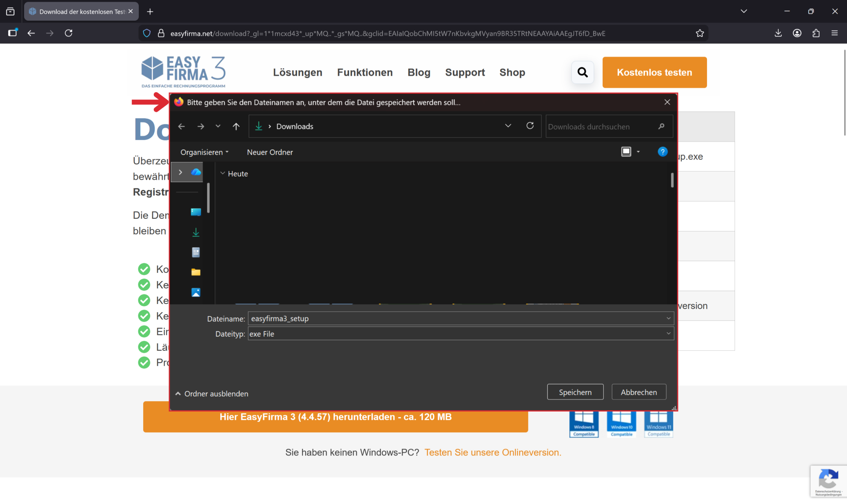Select the Documents icon in sidebar
The width and height of the screenshot is (847, 504).
click(x=196, y=252)
